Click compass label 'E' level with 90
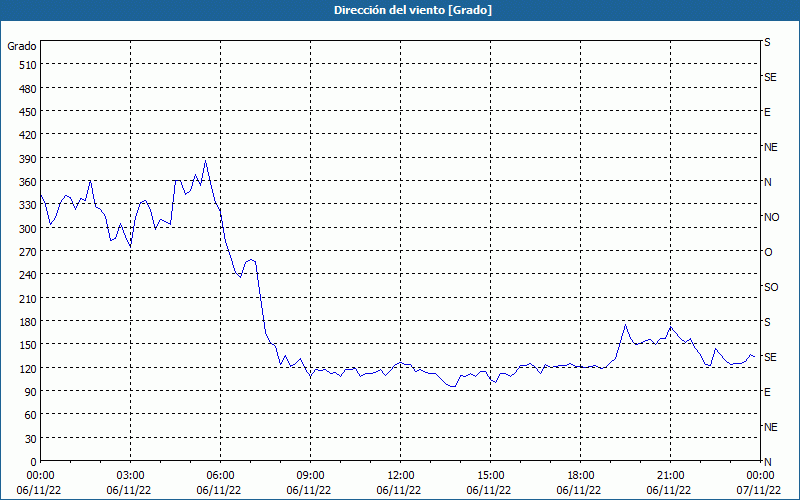 pos(767,392)
